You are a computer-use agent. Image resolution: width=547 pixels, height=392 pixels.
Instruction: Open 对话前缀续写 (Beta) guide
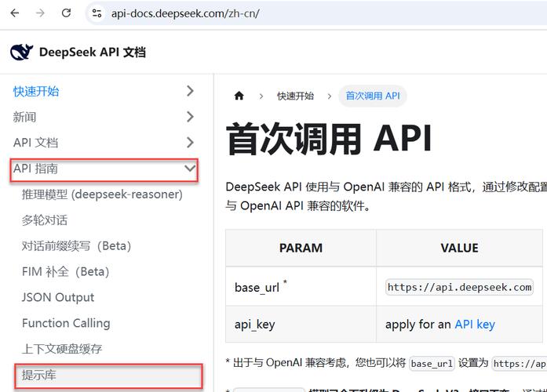76,246
